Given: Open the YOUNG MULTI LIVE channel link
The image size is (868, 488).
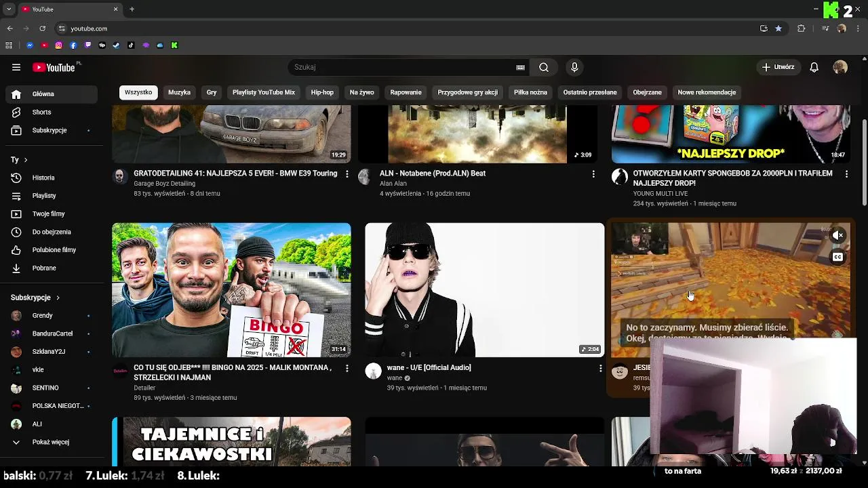Looking at the screenshot, I should pyautogui.click(x=660, y=194).
